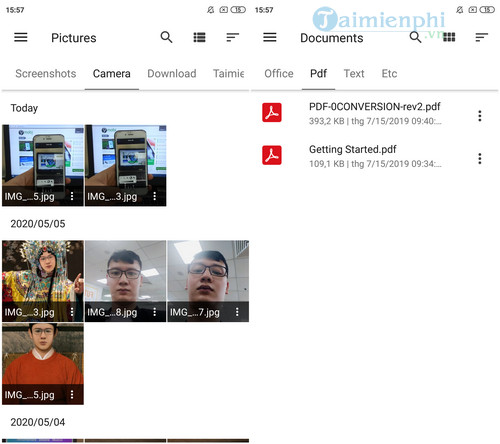500x444 pixels.
Task: Switch to the Office tab
Action: click(x=279, y=74)
